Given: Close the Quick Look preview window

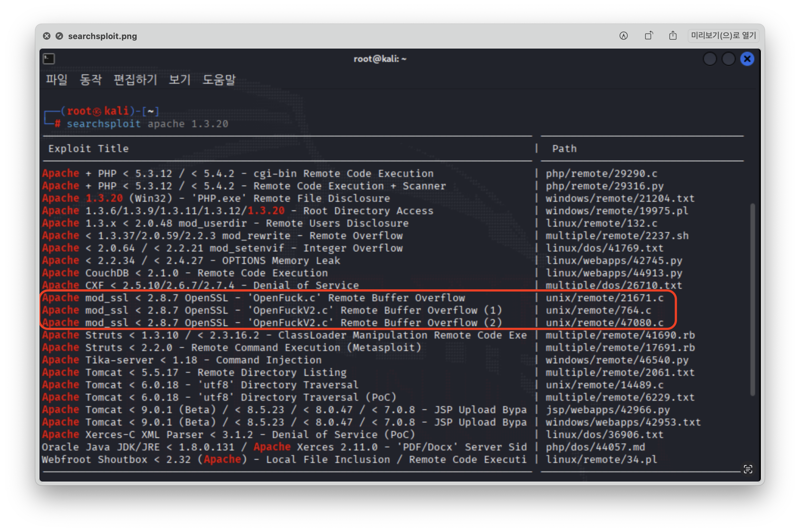Looking at the screenshot, I should coord(46,36).
